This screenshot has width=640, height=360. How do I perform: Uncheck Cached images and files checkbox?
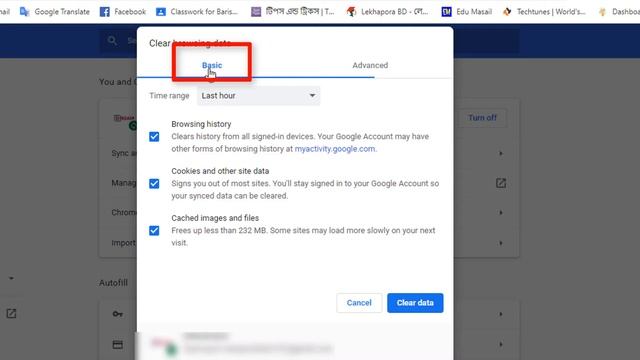click(154, 231)
